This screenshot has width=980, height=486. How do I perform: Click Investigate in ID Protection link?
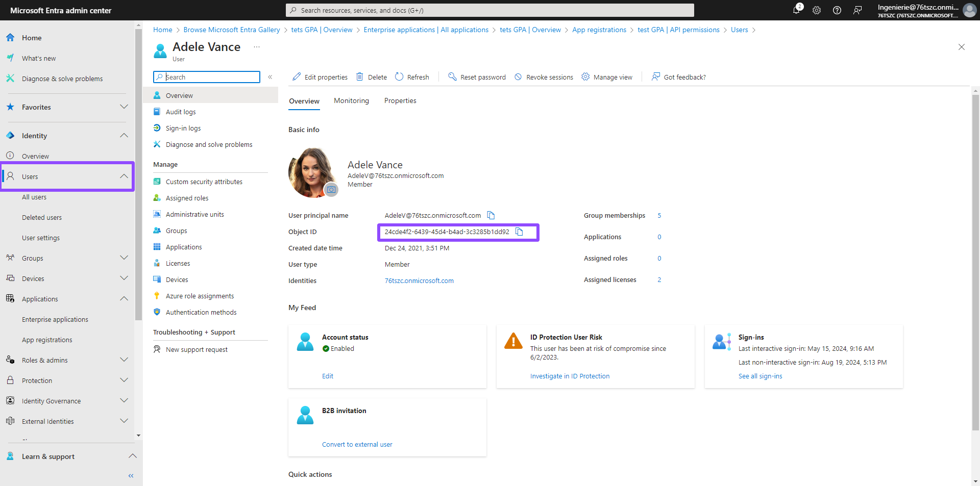point(570,376)
